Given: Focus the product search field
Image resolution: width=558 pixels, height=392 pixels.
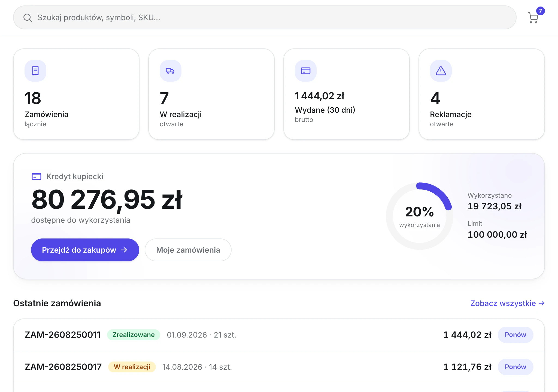Looking at the screenshot, I should 265,18.
